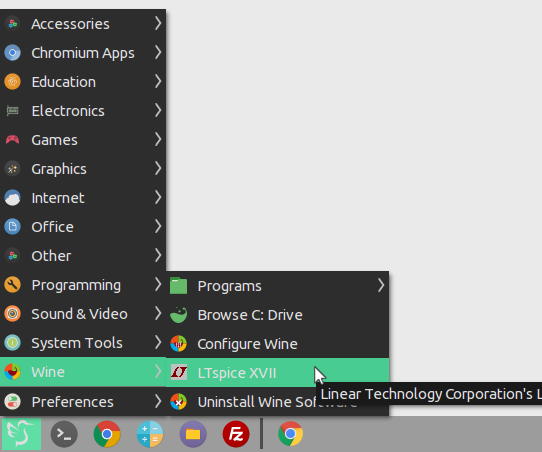Expand Preferences submenu arrow

point(158,401)
